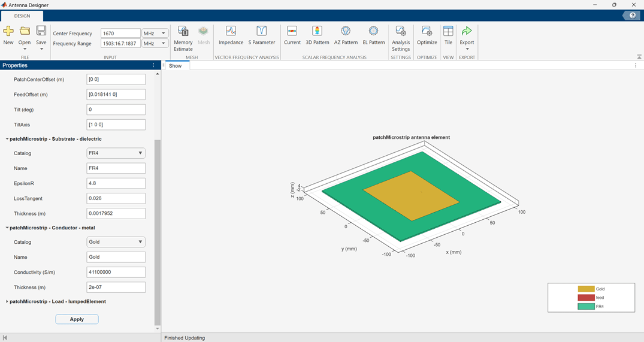Collapse the Substrate - dielectric section
Screen dimensions: 644x342
pos(7,139)
